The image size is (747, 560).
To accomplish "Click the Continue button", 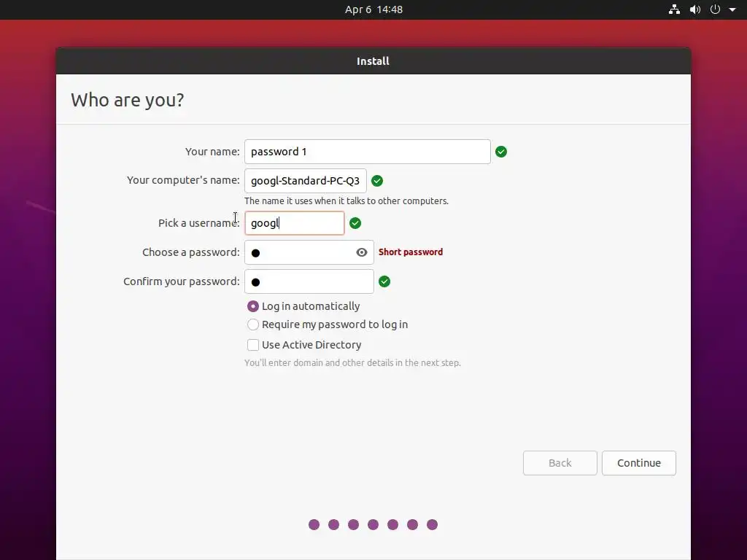I will tap(639, 463).
